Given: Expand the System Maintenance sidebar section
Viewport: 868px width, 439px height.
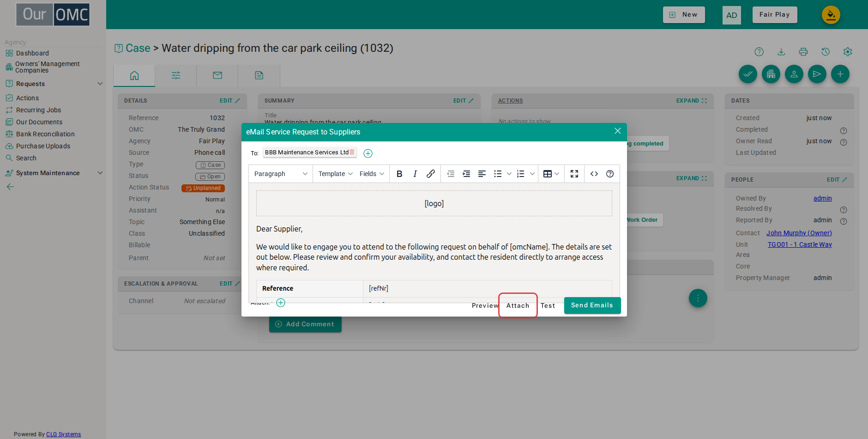Looking at the screenshot, I should click(x=100, y=173).
